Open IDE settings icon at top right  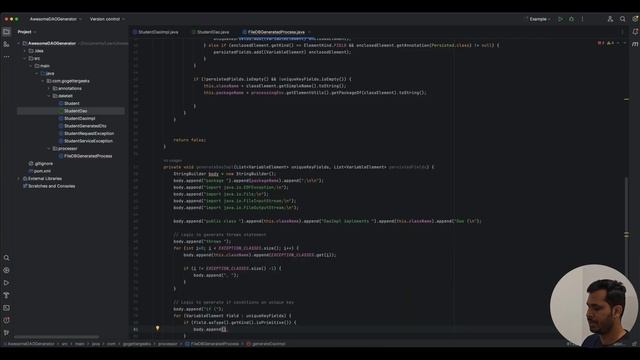click(x=635, y=19)
